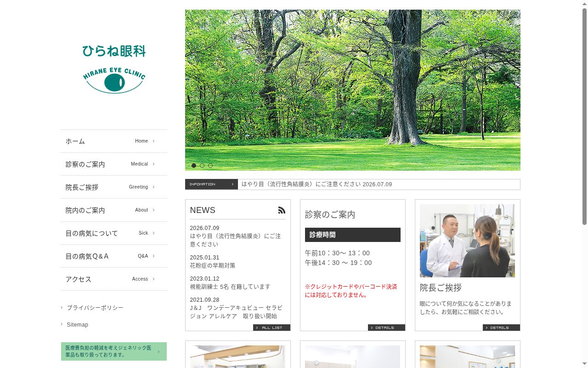
Task: Open the アクセス Access menu item
Action: [x=114, y=279]
